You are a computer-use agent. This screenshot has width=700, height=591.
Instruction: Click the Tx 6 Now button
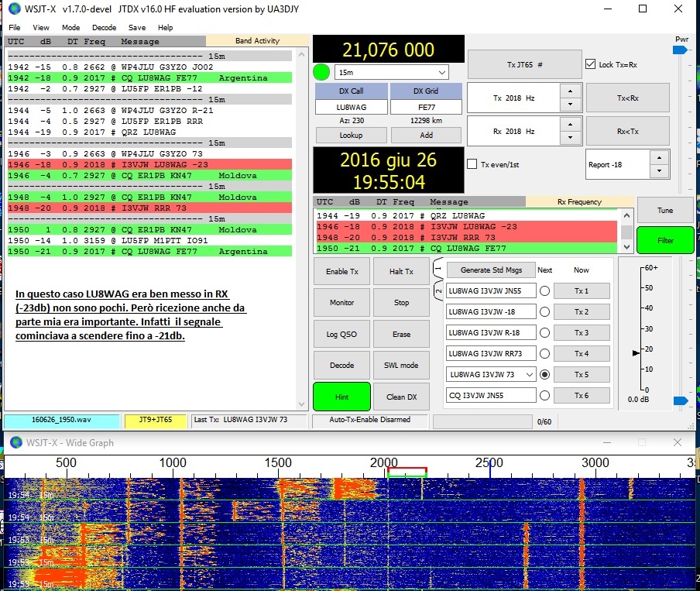[582, 395]
